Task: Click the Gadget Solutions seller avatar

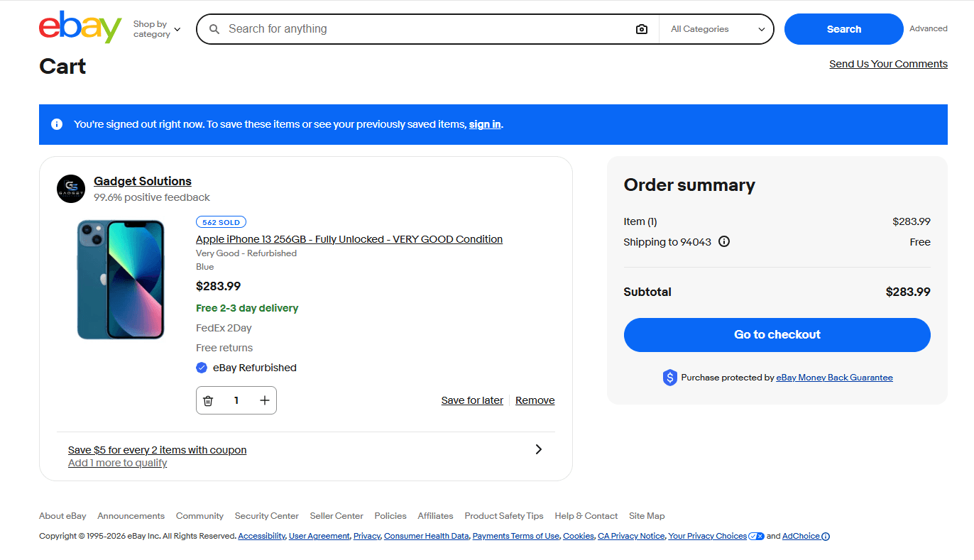Action: 71,189
